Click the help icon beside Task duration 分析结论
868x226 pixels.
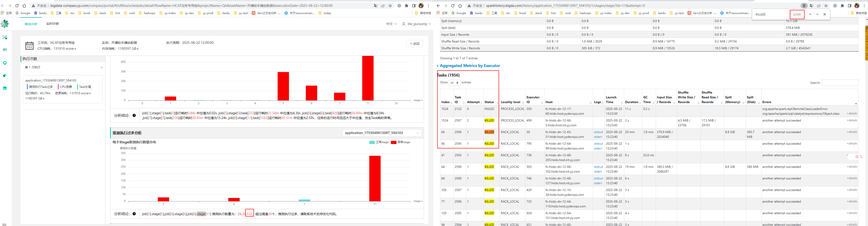pos(134,115)
